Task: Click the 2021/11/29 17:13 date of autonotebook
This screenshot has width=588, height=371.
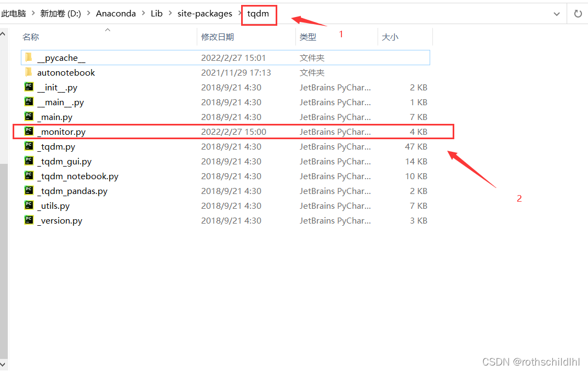Action: tap(236, 72)
